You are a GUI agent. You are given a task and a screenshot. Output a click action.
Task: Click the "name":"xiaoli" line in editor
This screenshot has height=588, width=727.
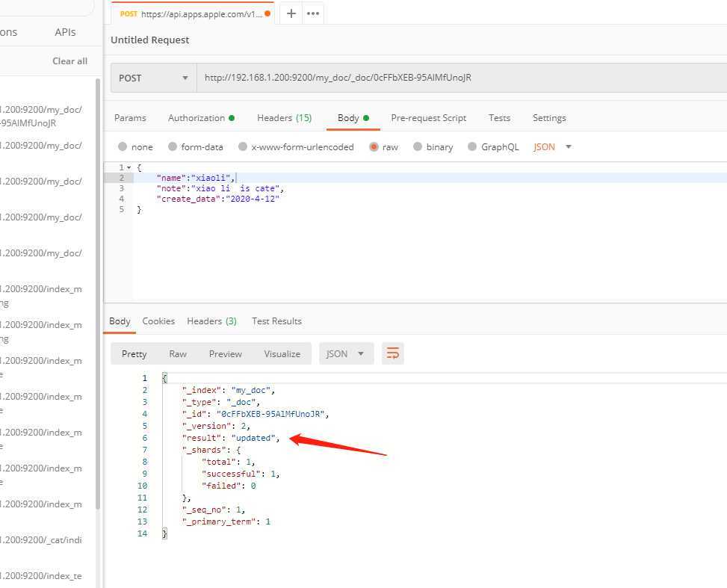click(x=196, y=178)
